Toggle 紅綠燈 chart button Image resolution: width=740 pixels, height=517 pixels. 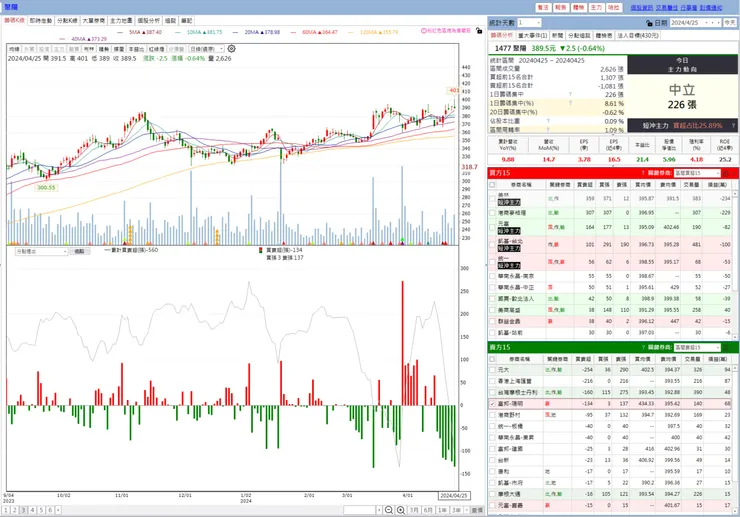[156, 49]
